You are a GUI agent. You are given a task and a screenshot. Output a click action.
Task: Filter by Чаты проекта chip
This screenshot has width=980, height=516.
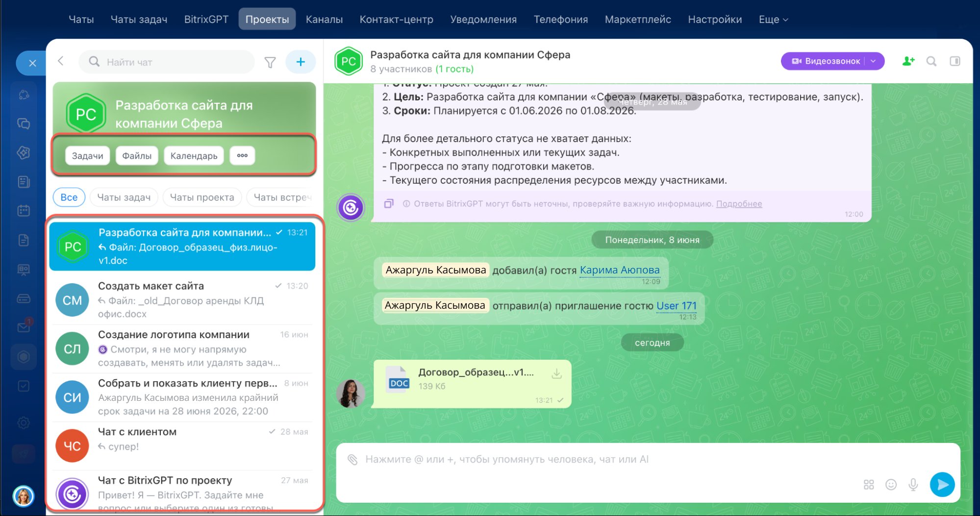click(x=202, y=197)
